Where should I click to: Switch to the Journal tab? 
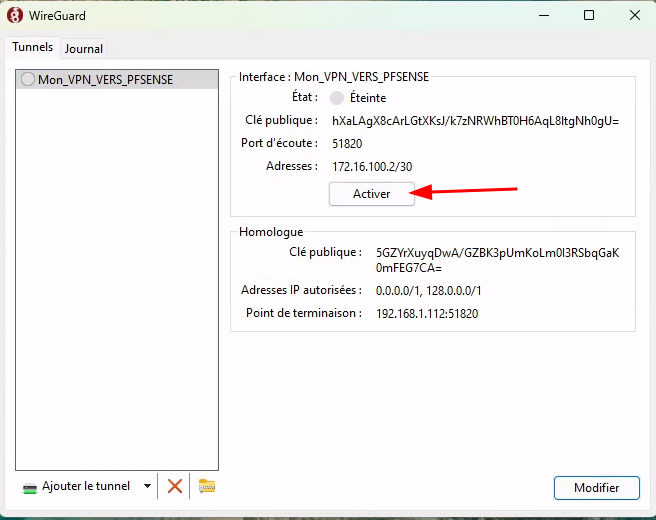[x=84, y=48]
